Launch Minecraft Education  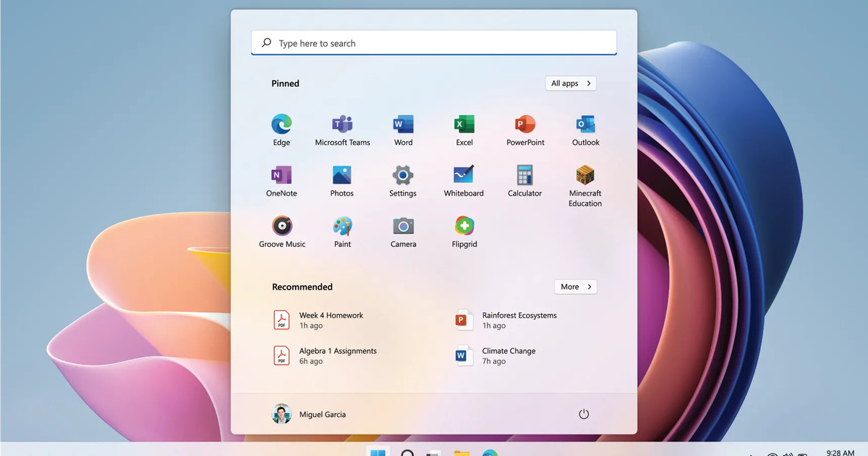585,175
